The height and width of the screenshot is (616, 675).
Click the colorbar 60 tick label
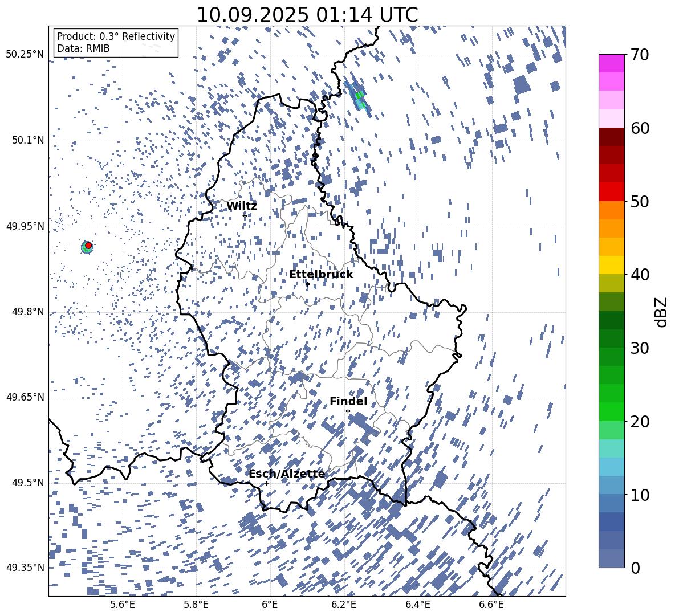[640, 128]
